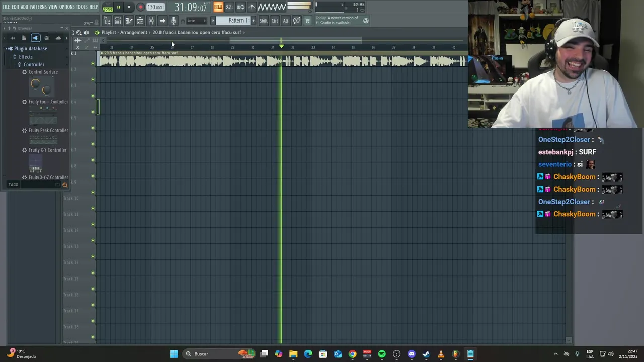Click the microphone recording icon
Image resolution: width=644 pixels, height=362 pixels.
[173, 21]
